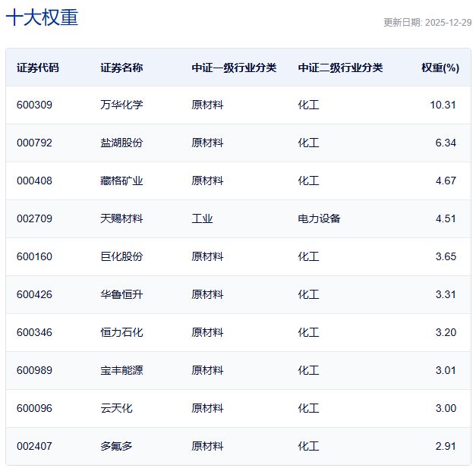The image size is (476, 468).
Task: Click the 电力设备 industry cell
Action: tap(319, 218)
